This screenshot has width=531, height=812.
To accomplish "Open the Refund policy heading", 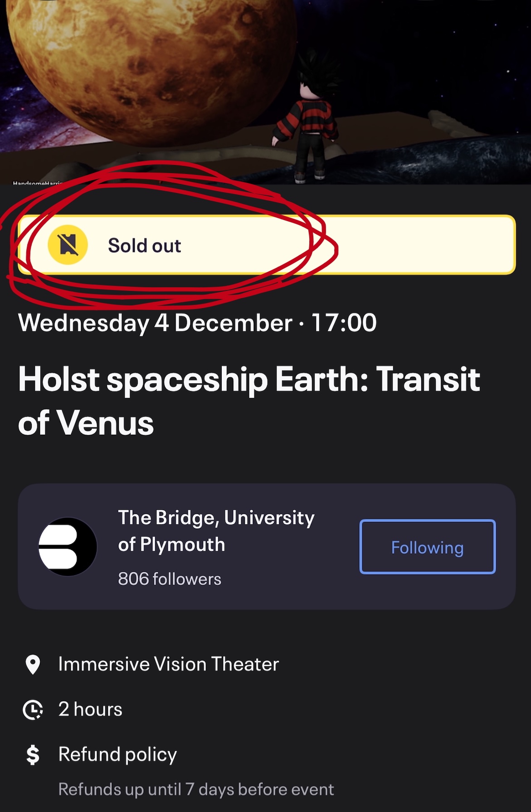I will pyautogui.click(x=117, y=754).
